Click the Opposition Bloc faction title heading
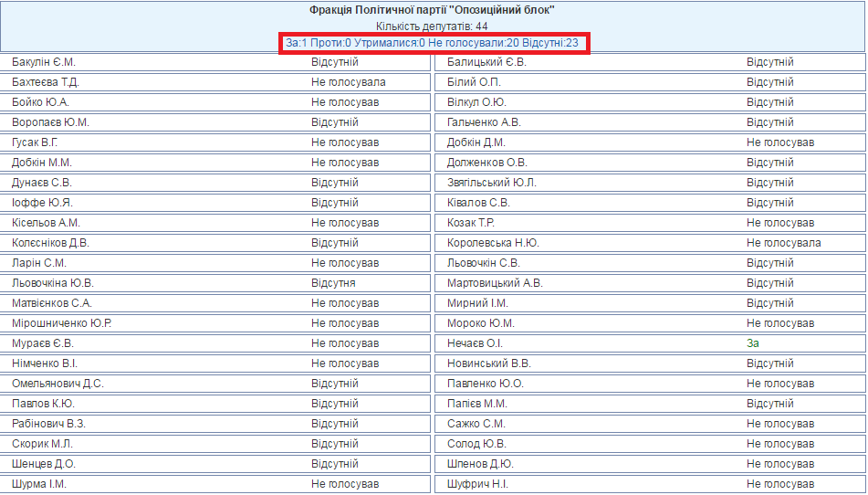Viewport: 868px width, 495px height. point(433,10)
